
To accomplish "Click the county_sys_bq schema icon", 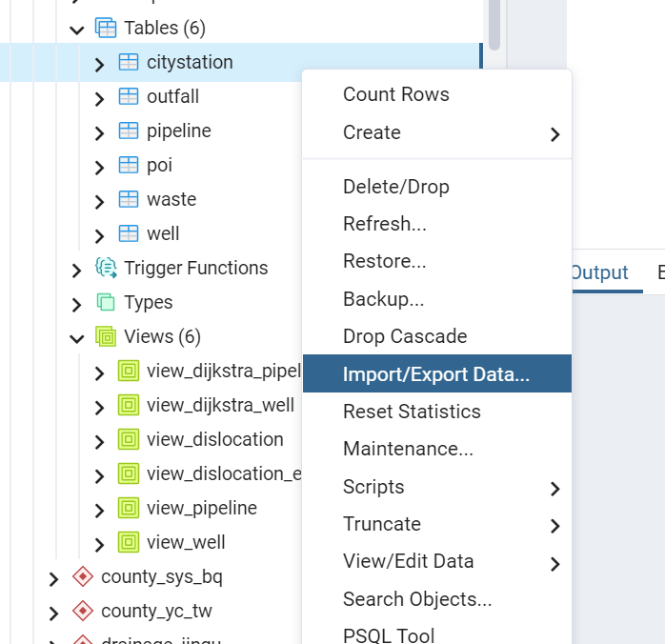I will point(83,577).
